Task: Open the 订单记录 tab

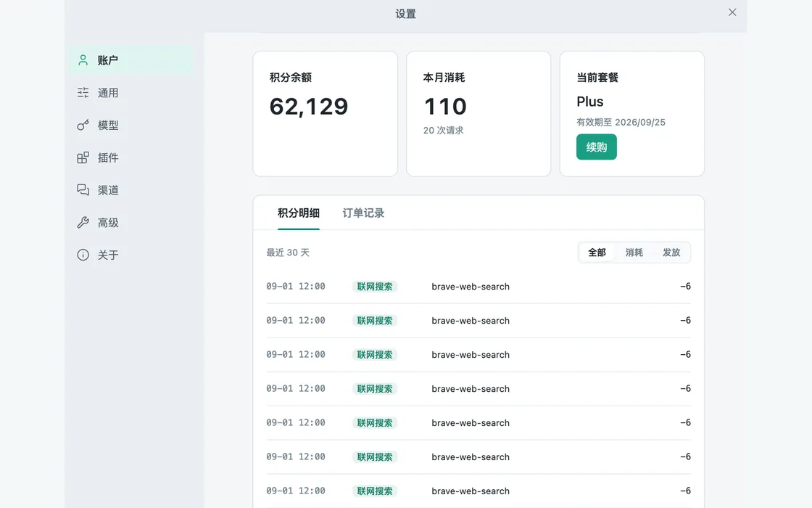Action: tap(363, 213)
